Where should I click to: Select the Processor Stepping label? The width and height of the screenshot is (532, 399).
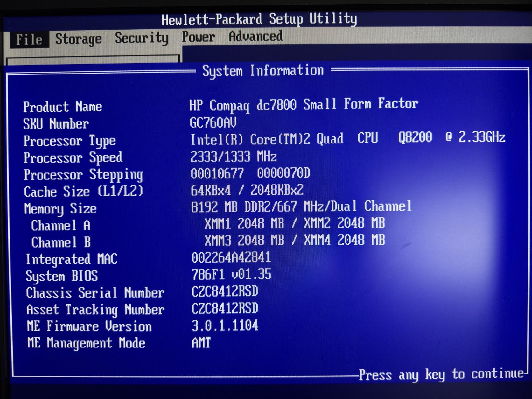(x=83, y=175)
